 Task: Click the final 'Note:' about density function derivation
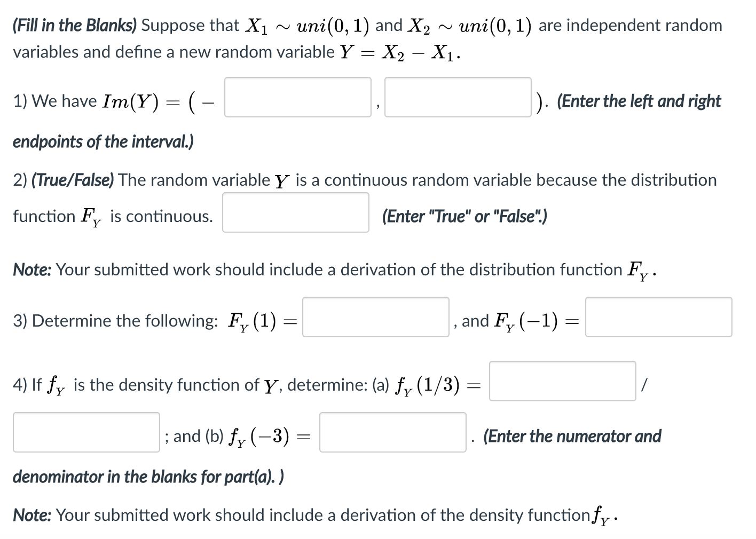30,514
